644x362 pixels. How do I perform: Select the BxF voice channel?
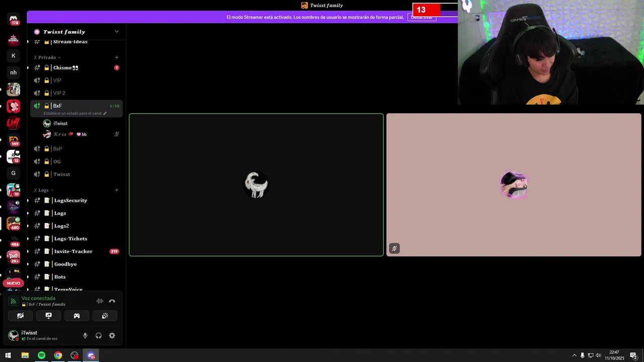(76, 106)
